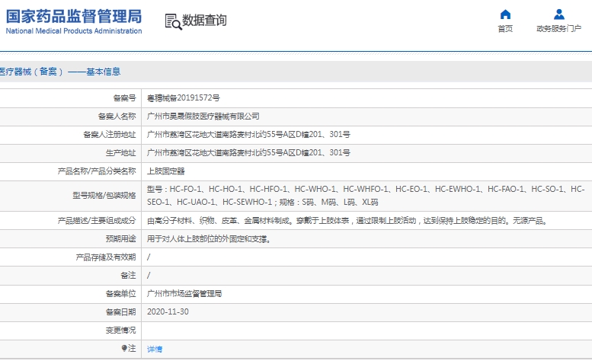
Task: Click the 数据查询 heading text
Action: (x=204, y=21)
